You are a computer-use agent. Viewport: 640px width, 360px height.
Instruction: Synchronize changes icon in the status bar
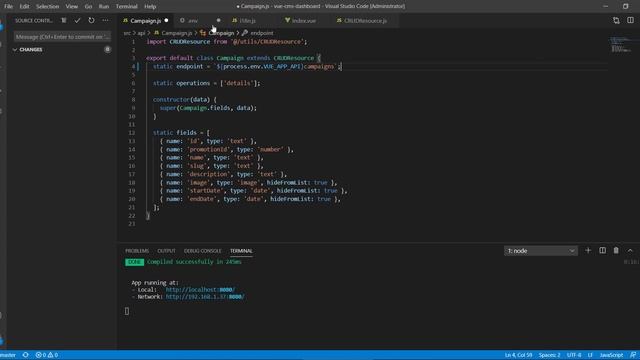click(x=25, y=355)
